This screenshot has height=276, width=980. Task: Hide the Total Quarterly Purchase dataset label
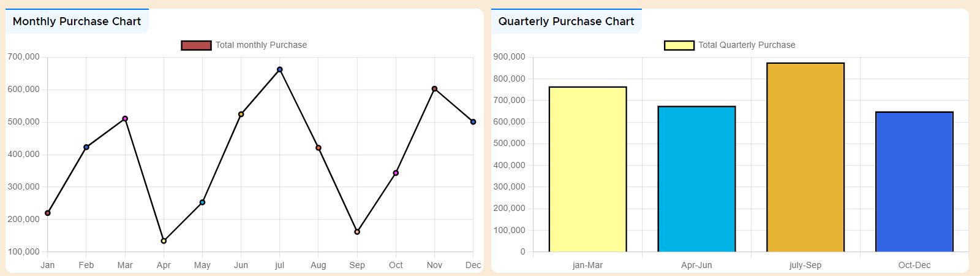point(747,45)
